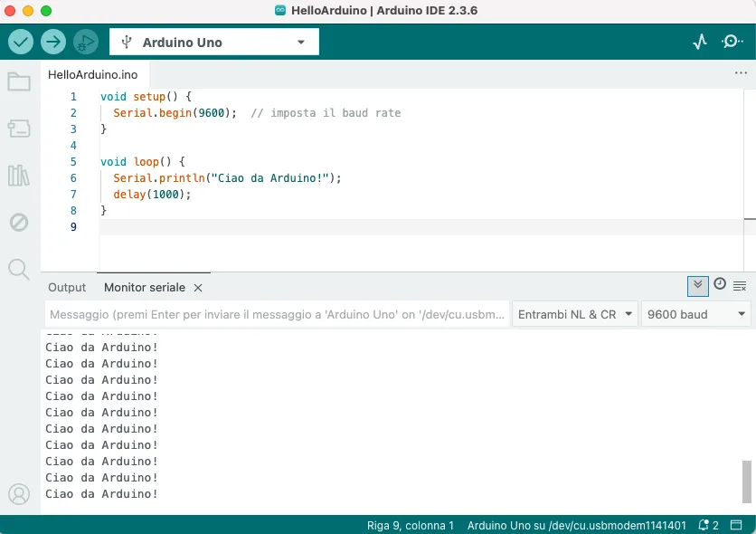Image resolution: width=756 pixels, height=534 pixels.
Task: Click Riga 9, colonna 1 in status bar
Action: pyautogui.click(x=411, y=525)
